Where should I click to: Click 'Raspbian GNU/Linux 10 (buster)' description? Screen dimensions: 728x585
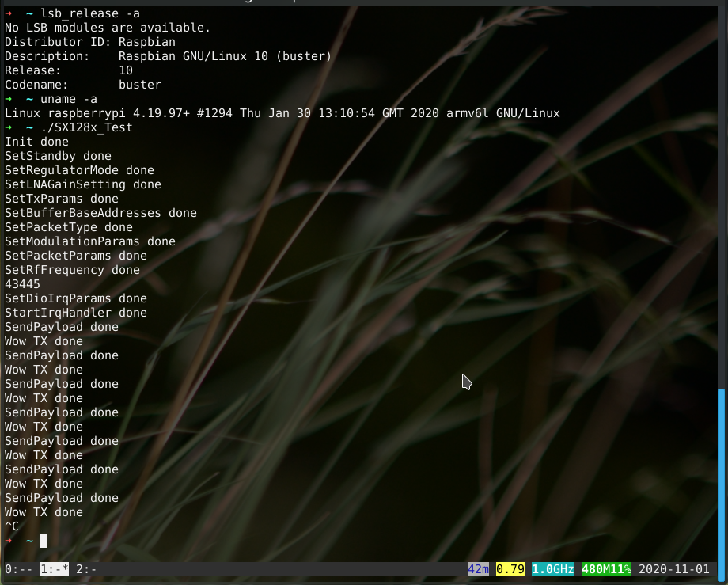tap(226, 56)
